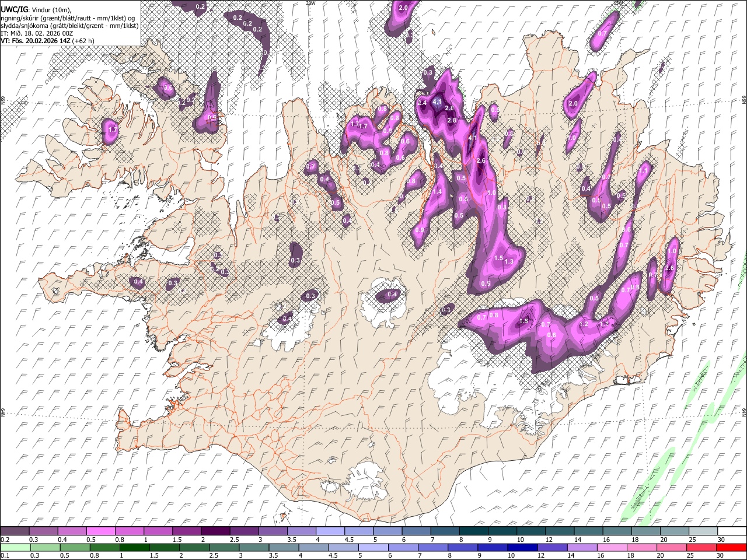Click the bright pink swatch between 0.5 and 0.8 in the upper legend
Screen dimensions: 747x560
101,531
